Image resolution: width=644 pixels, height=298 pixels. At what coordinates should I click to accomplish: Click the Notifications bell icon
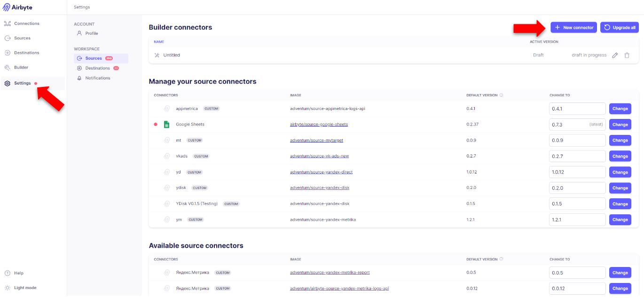[x=79, y=78]
